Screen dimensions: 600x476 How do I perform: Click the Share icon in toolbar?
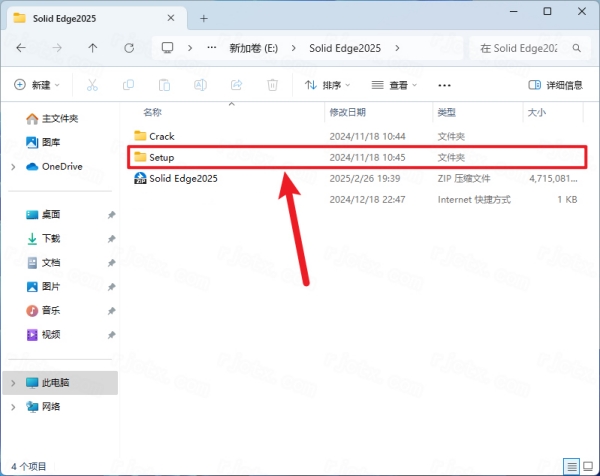236,86
